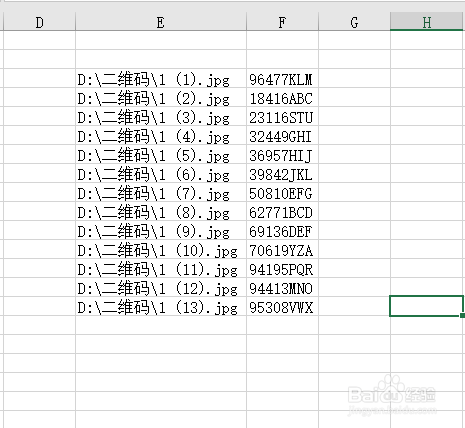465x428 pixels.
Task: Select the cell with value 50810EFG
Action: (282, 192)
